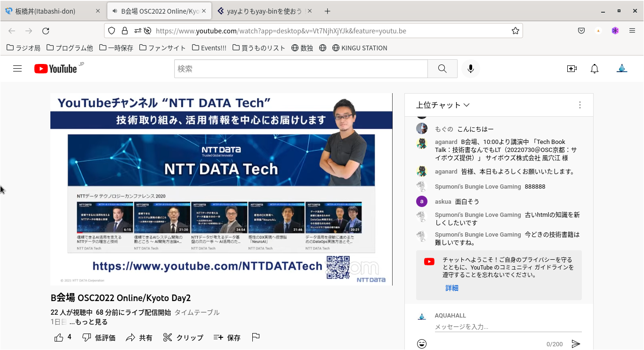Screen dimensions: 644x350
Task: Focus the chat message input field
Action: 507,326
